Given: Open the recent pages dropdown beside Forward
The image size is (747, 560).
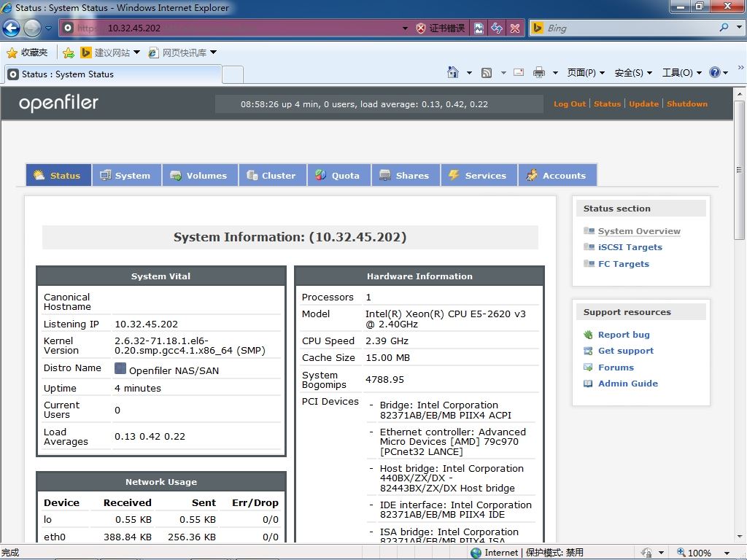Looking at the screenshot, I should click(x=49, y=28).
